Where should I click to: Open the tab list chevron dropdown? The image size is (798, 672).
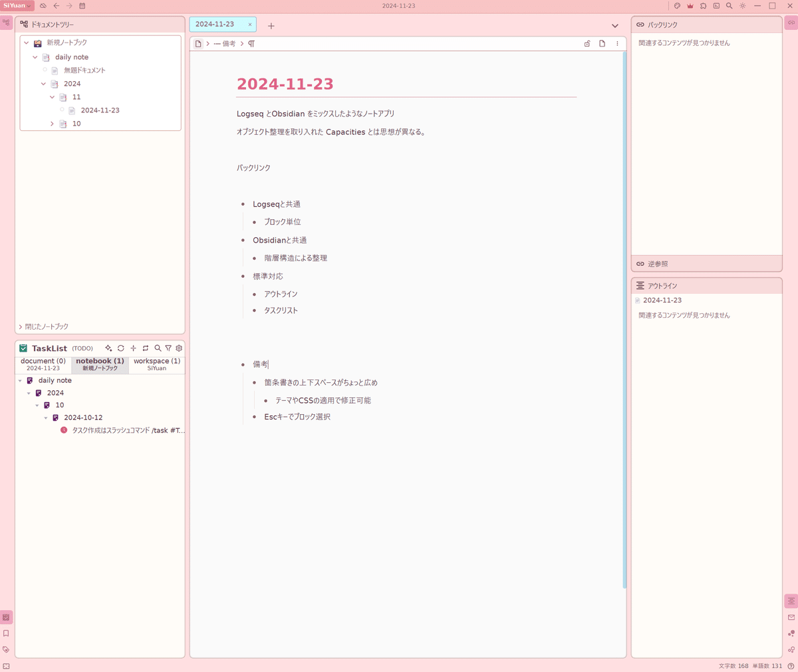(615, 26)
